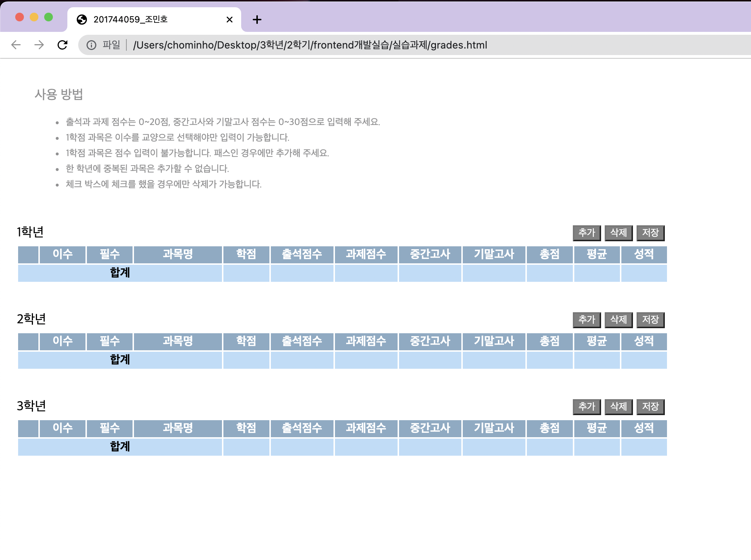Add a row to the 3학년 table
Viewport: 751px width, 560px height.
587,407
